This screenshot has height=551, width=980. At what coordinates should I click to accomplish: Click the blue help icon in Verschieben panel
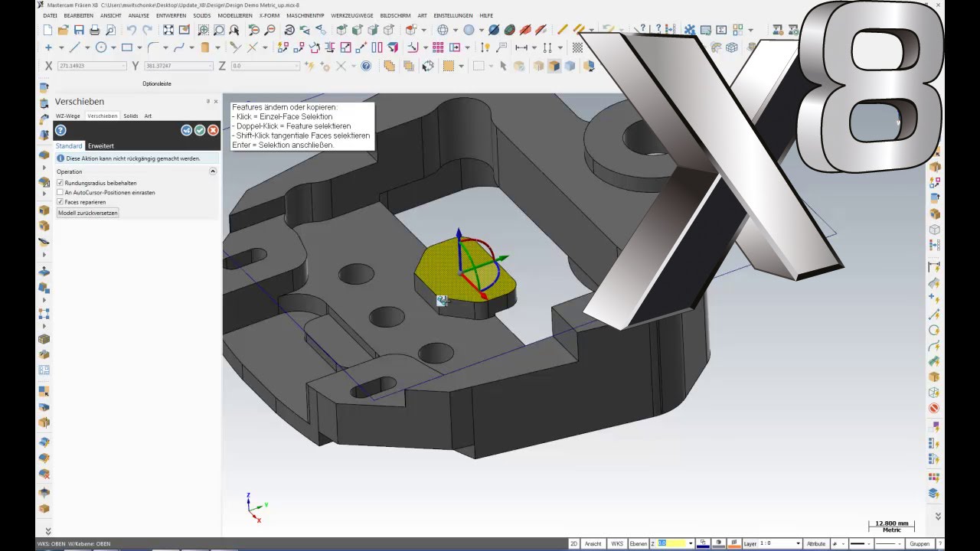pos(60,131)
